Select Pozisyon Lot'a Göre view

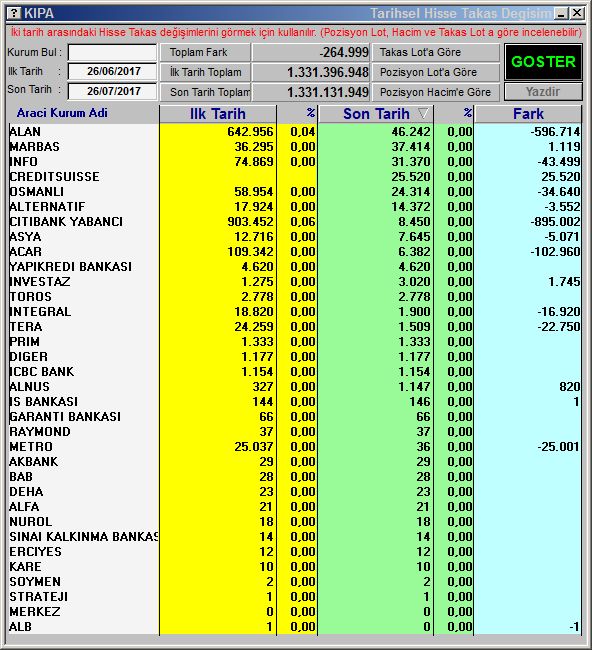pyautogui.click(x=435, y=72)
